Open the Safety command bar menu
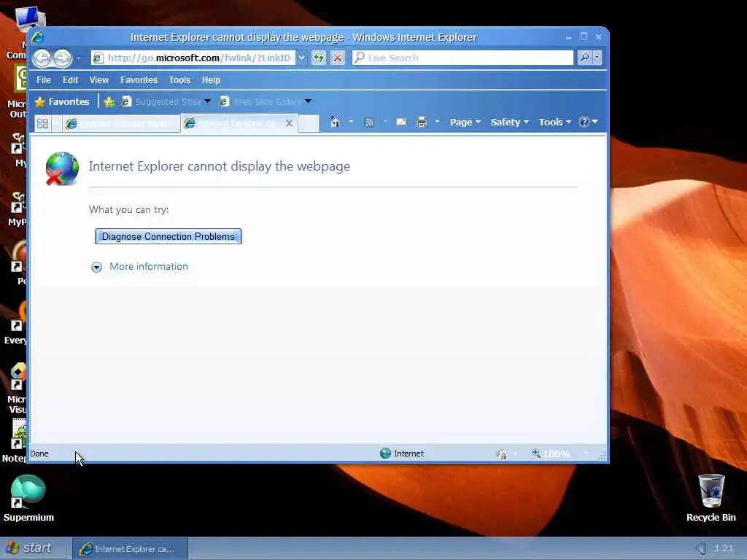The width and height of the screenshot is (747, 560). click(x=509, y=122)
